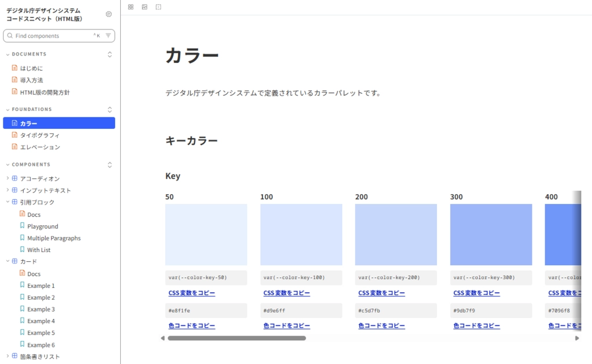Click the background change toolbar icon

tap(145, 7)
